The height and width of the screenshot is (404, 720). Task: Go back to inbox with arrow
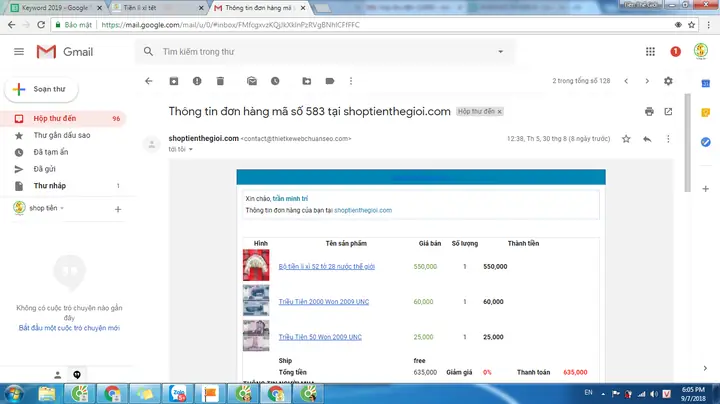click(149, 81)
